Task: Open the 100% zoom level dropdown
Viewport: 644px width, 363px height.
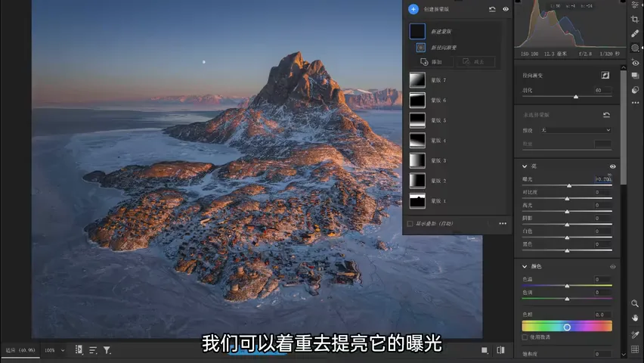Action: [x=54, y=350]
